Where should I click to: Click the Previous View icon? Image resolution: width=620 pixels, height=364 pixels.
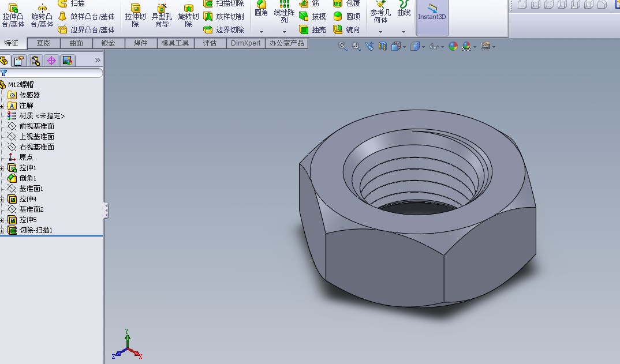pos(369,47)
